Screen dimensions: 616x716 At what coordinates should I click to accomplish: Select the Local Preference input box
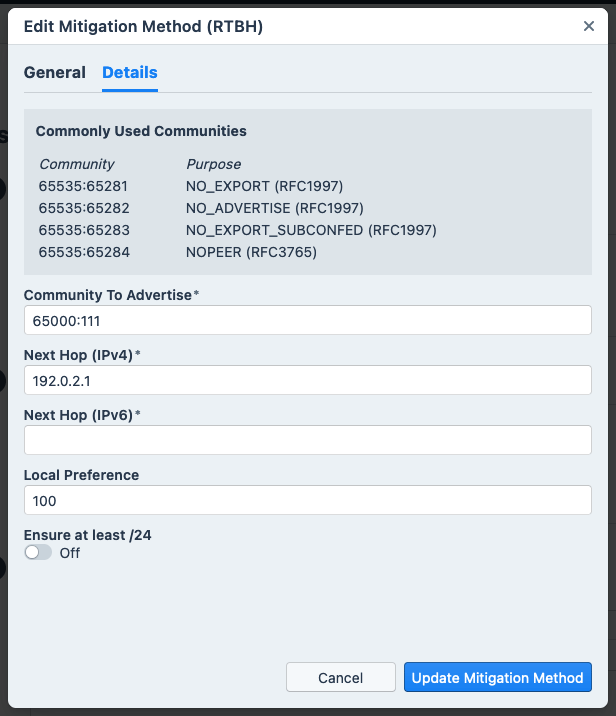coord(307,500)
